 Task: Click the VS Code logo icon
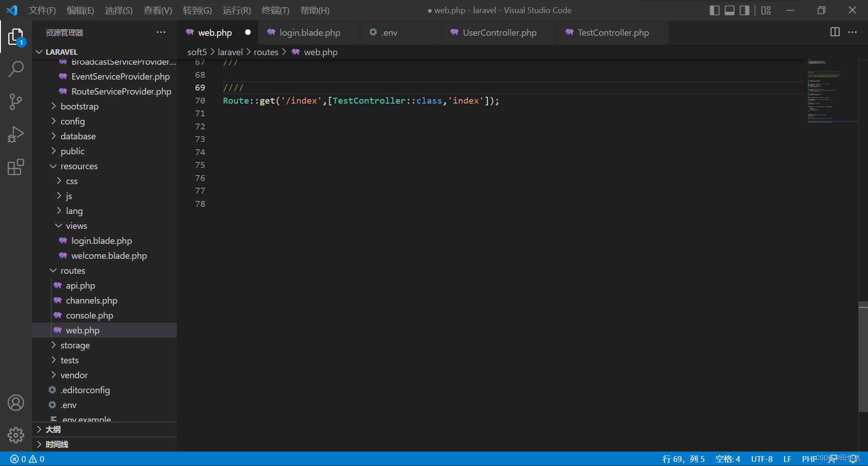(12, 10)
